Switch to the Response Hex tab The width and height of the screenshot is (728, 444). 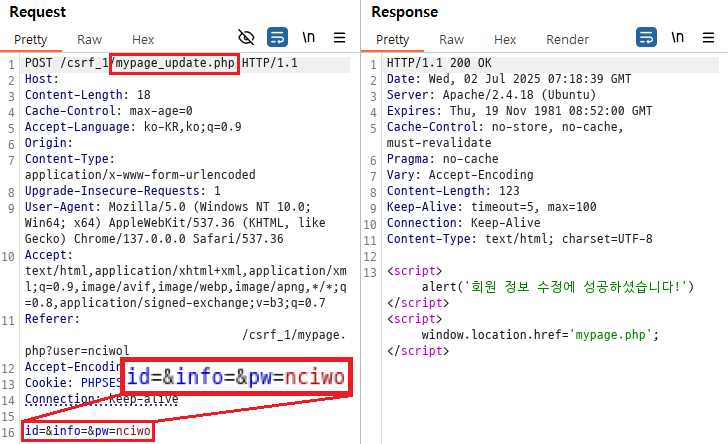tap(505, 40)
